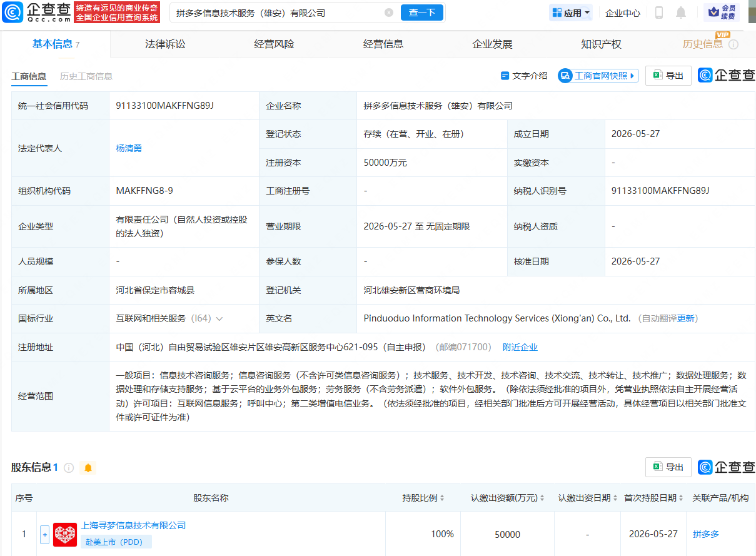Export shareholder info with 导出 button
The height and width of the screenshot is (556, 756).
(668, 467)
